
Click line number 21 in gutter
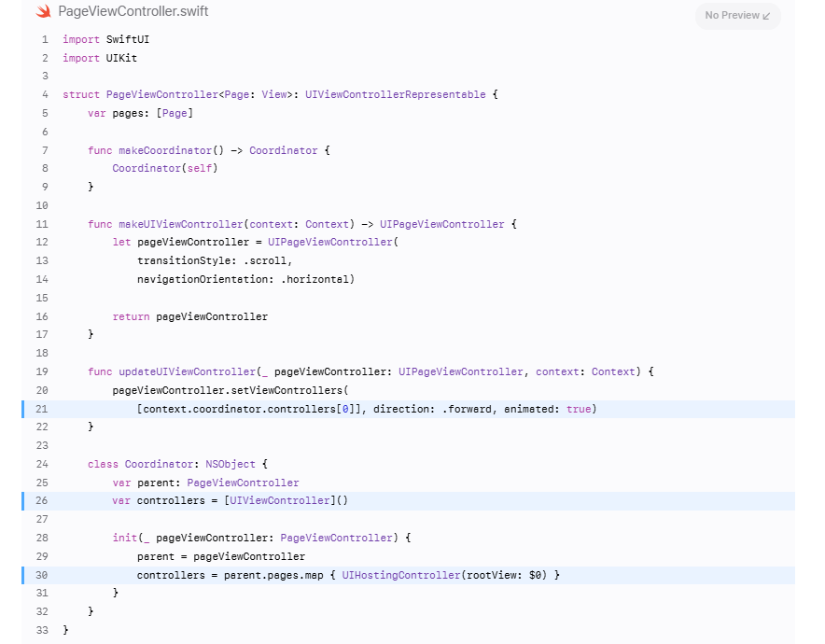[x=42, y=409]
